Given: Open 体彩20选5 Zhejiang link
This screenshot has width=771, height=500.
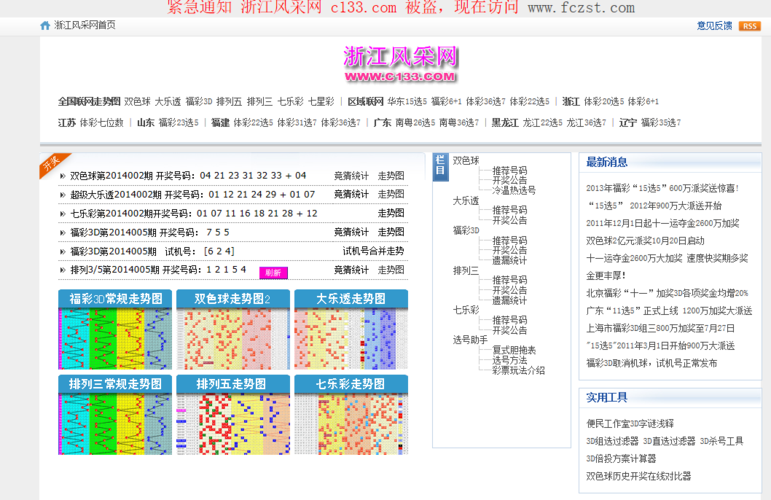Looking at the screenshot, I should click(604, 102).
